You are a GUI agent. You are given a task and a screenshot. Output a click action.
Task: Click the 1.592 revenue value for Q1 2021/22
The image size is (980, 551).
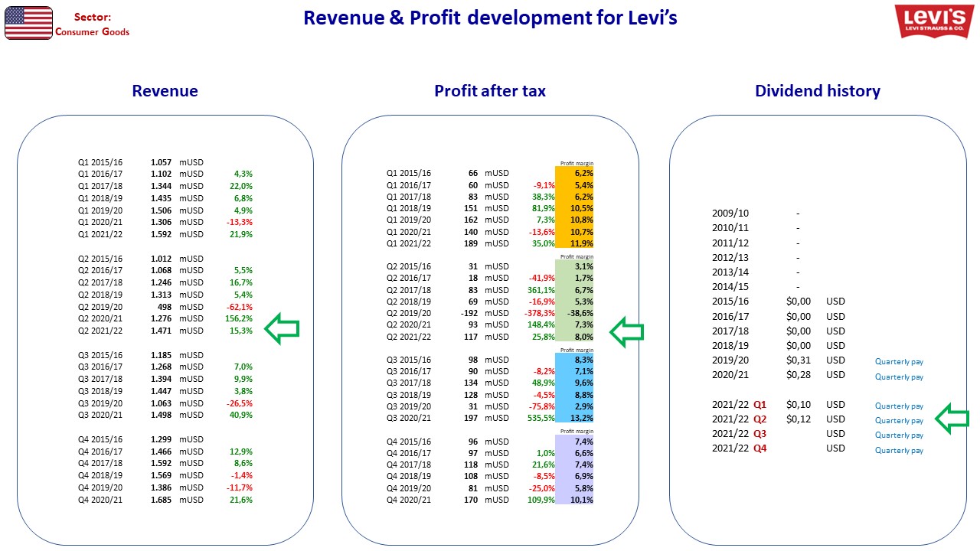pyautogui.click(x=161, y=234)
